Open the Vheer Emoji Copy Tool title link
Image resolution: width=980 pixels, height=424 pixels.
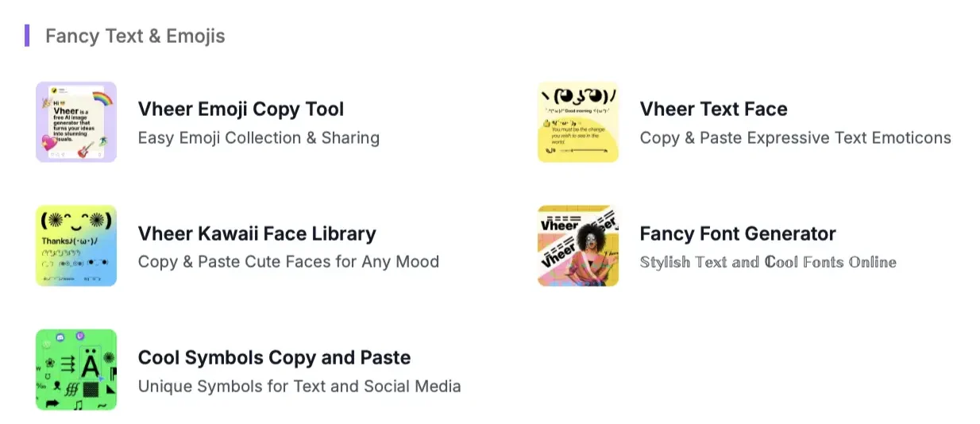(x=241, y=109)
